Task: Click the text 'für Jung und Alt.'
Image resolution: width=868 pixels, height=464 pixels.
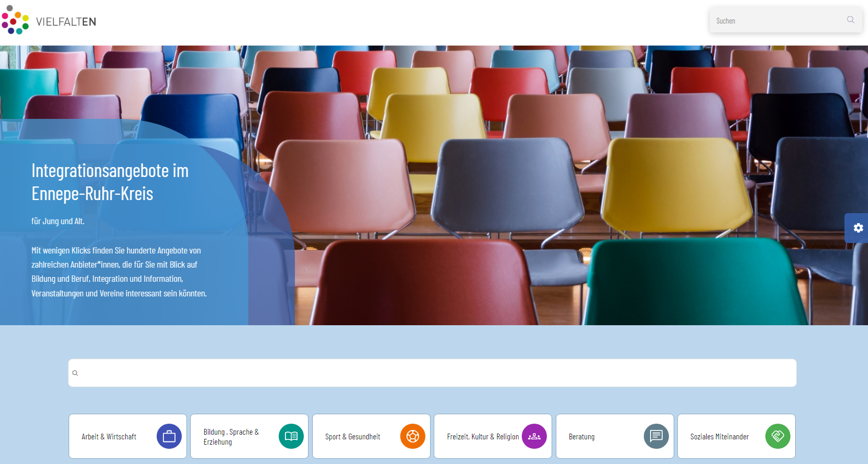Action: click(x=58, y=221)
